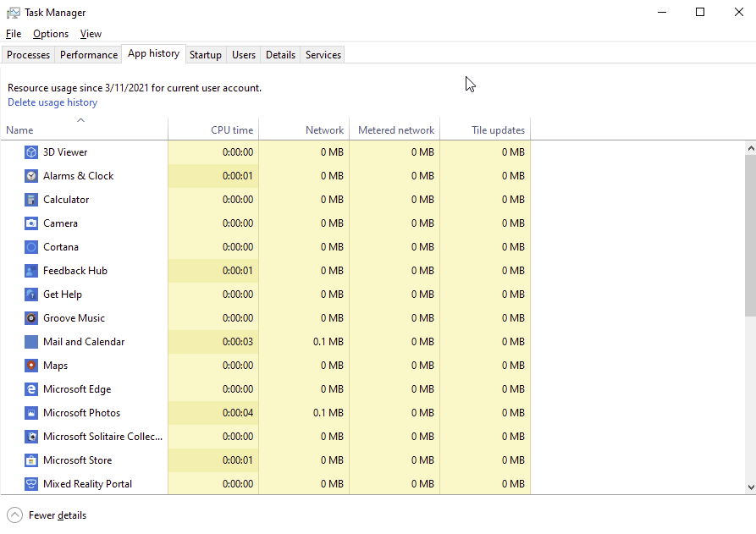The image size is (756, 534).
Task: Select the Maps row name
Action: (x=55, y=366)
